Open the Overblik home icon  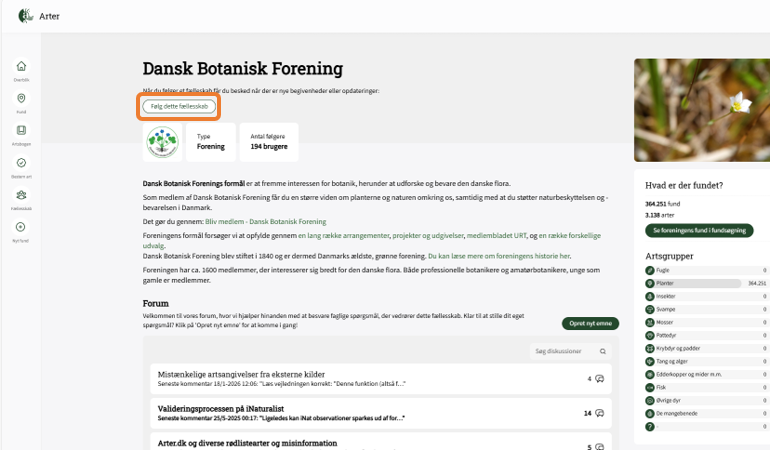(21, 67)
